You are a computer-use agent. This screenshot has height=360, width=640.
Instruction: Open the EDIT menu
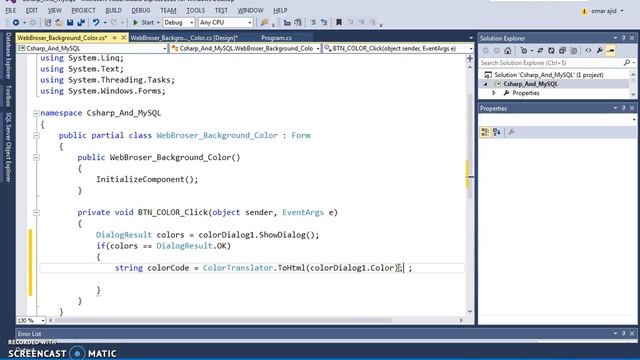point(31,10)
